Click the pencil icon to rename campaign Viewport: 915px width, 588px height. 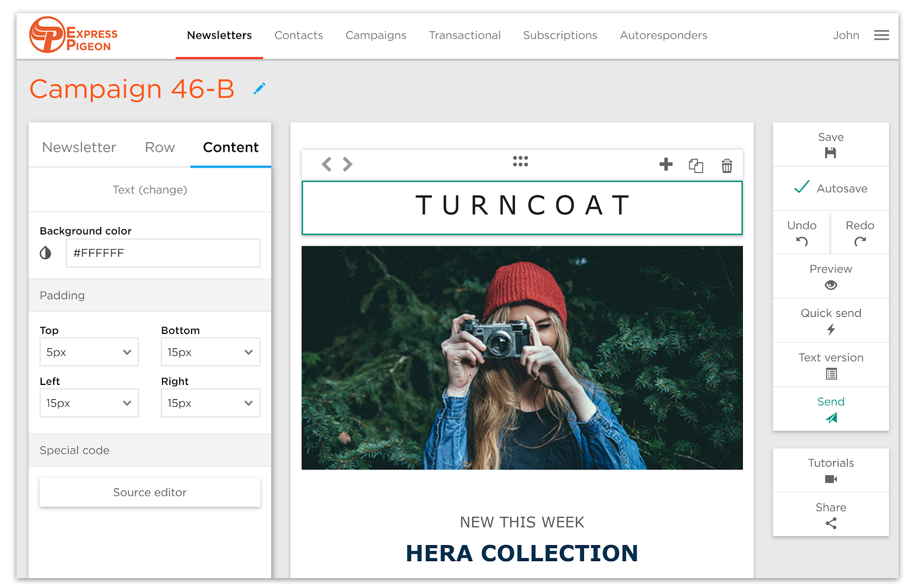click(259, 89)
